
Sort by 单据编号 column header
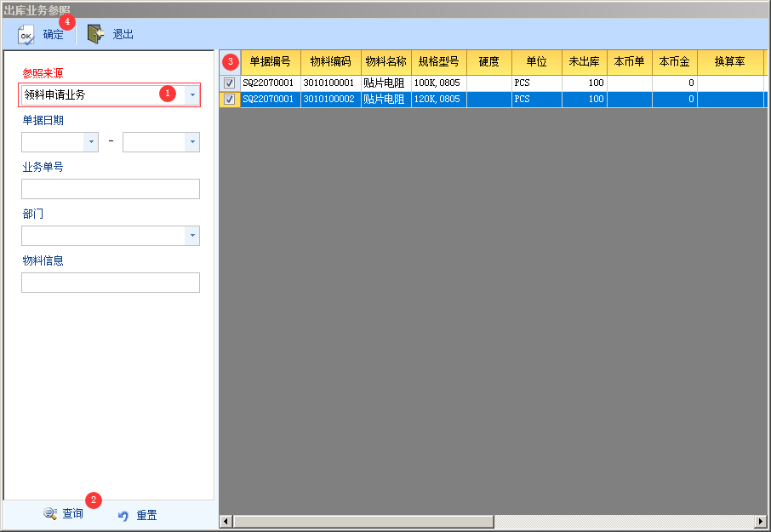pyautogui.click(x=271, y=62)
